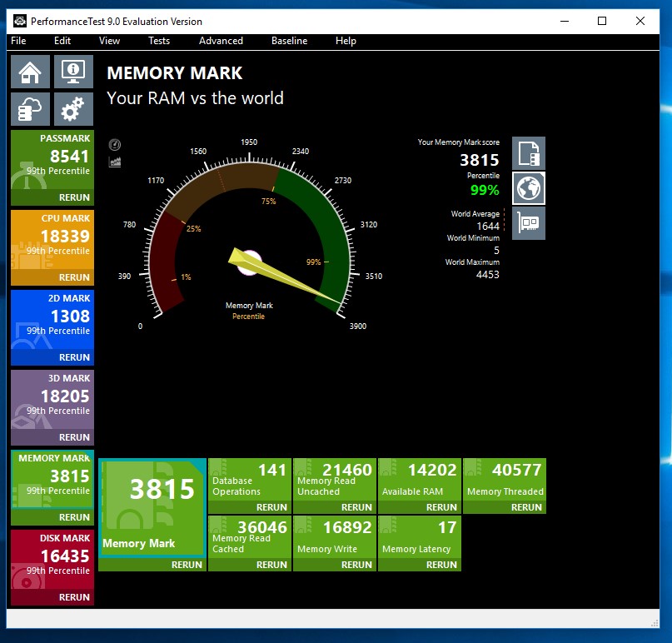Select the PassMark 8541 score tile
Viewport: 672px width, 643px height.
[52, 159]
